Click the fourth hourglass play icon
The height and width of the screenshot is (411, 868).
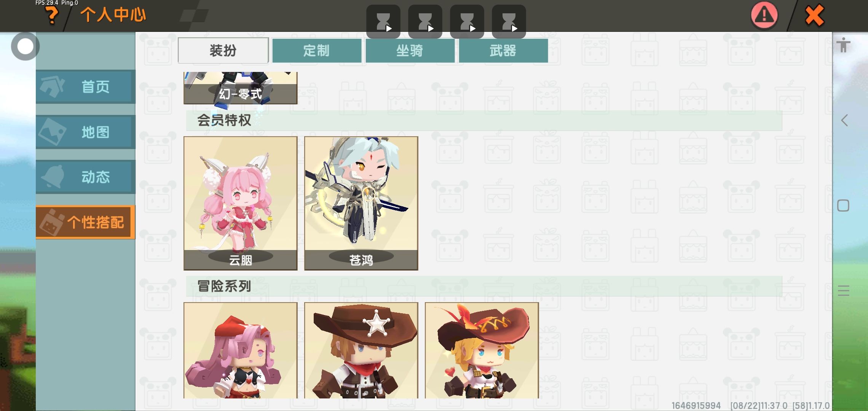[x=509, y=21]
